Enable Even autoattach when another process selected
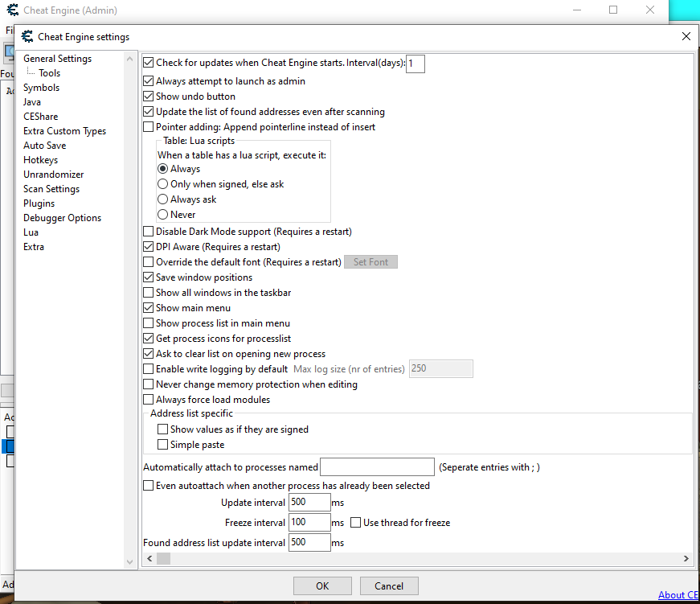This screenshot has height=604, width=700. pyautogui.click(x=148, y=486)
